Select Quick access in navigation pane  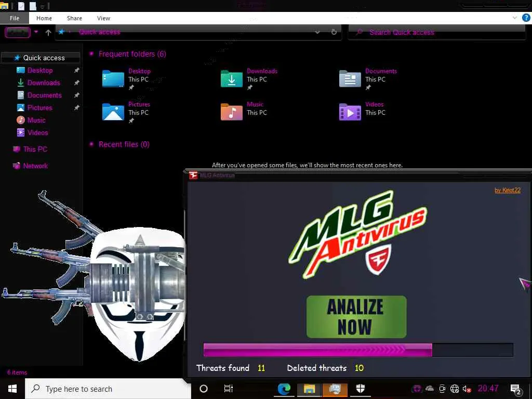pos(40,58)
